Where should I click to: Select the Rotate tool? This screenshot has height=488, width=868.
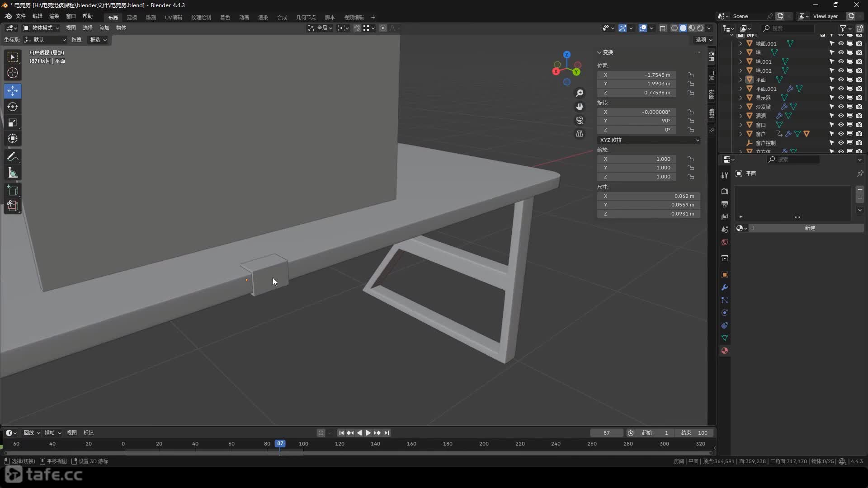13,107
